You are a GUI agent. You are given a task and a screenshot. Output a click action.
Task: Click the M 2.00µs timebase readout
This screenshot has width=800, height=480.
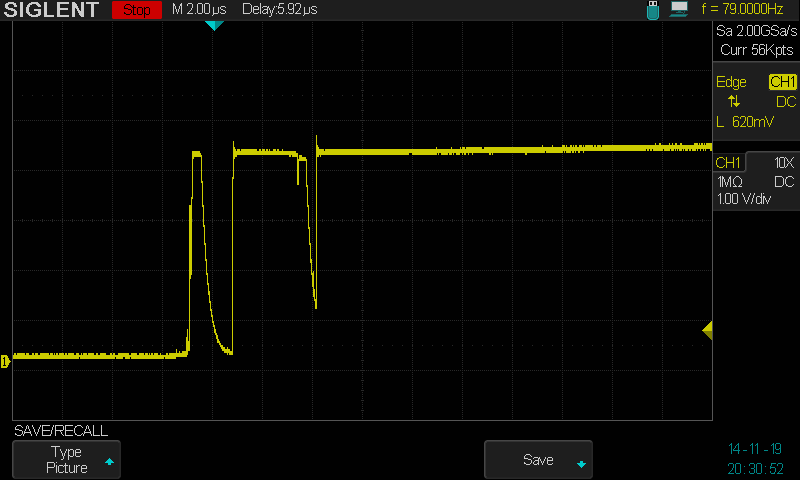tap(201, 10)
